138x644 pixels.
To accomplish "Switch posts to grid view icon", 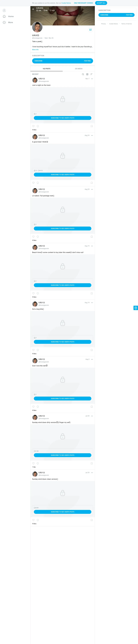I will pyautogui.click(x=87, y=74).
